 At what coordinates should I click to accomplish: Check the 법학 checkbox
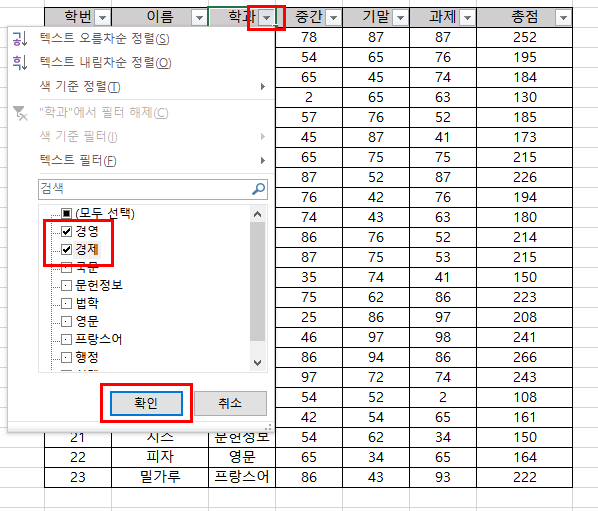[x=66, y=303]
